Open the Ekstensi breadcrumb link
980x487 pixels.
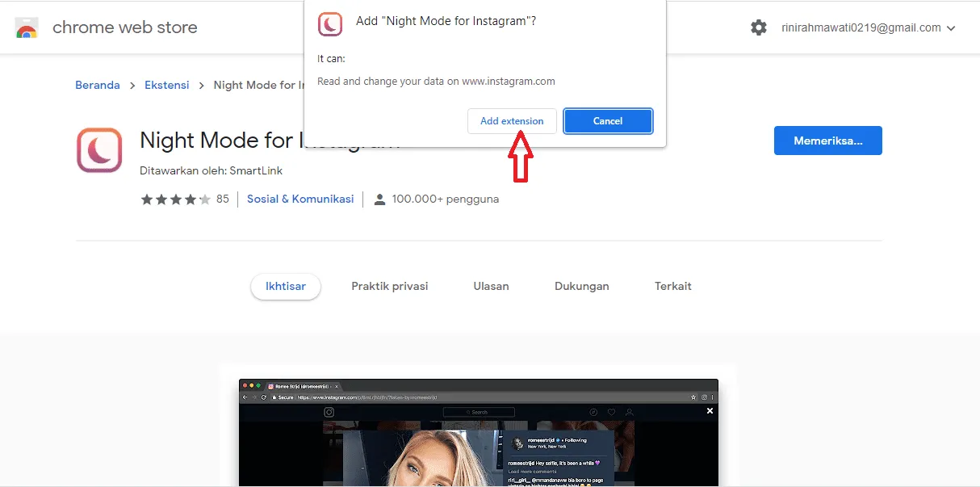pos(167,85)
